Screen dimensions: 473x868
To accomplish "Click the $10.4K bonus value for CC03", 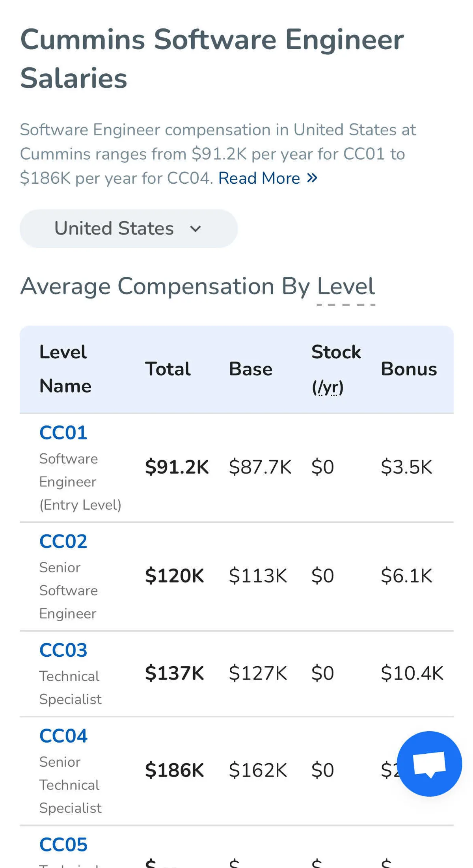I will 412,673.
